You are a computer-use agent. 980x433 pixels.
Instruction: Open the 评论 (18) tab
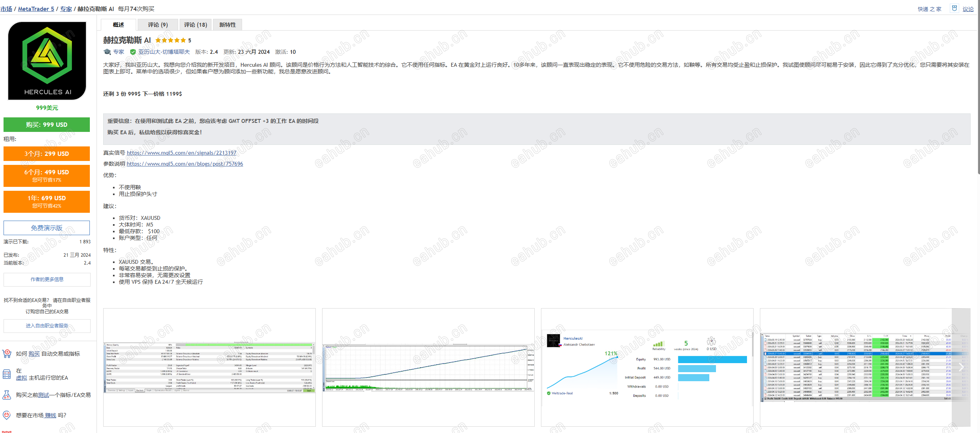coord(195,25)
